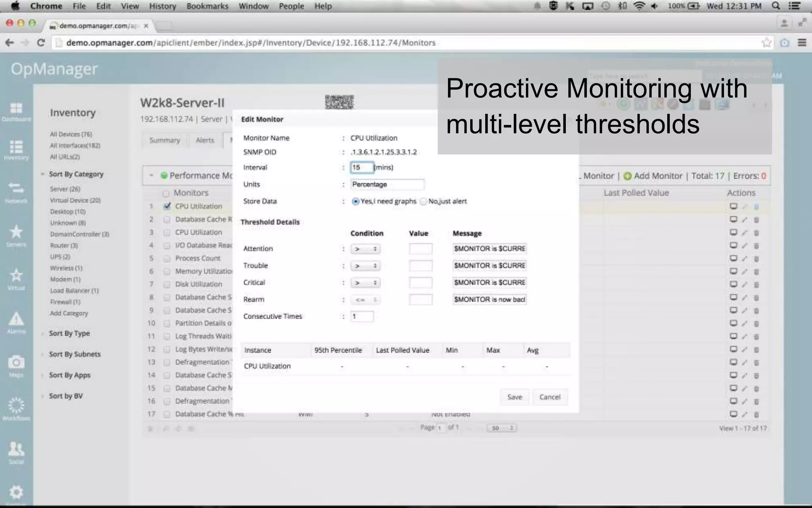
Task: Open the Network sidebar icon
Action: (16, 188)
